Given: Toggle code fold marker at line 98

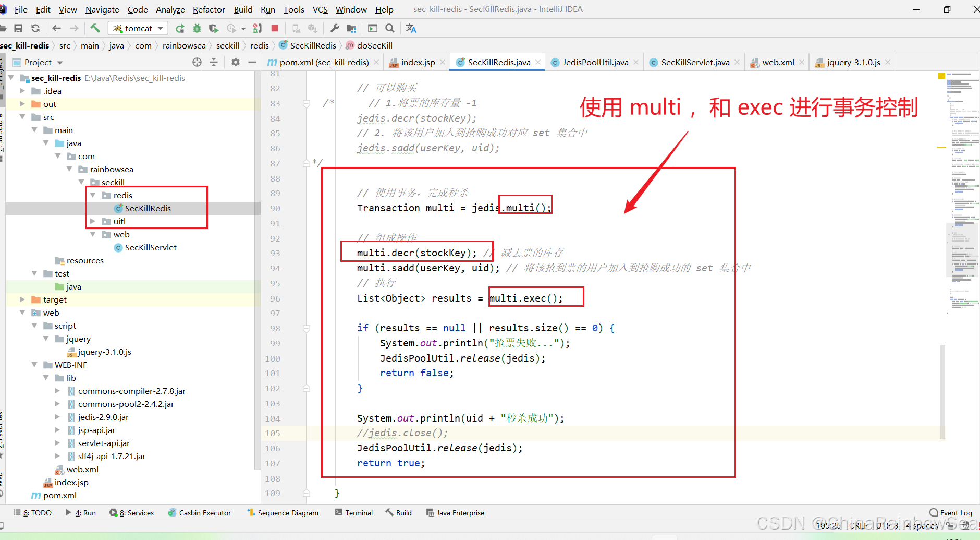Looking at the screenshot, I should tap(307, 328).
